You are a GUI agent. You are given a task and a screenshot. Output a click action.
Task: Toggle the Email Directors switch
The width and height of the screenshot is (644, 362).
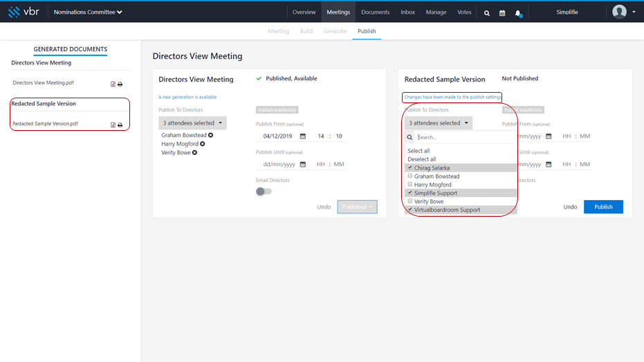click(x=264, y=192)
